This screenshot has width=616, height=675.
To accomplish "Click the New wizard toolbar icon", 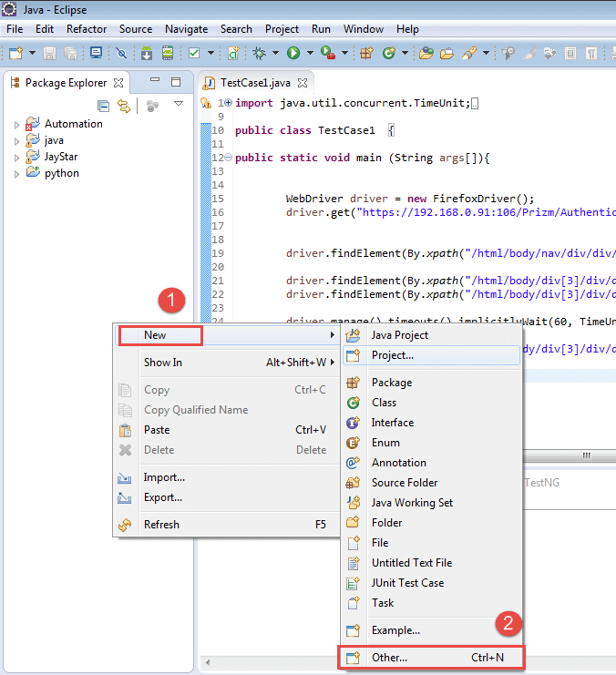I will (15, 54).
